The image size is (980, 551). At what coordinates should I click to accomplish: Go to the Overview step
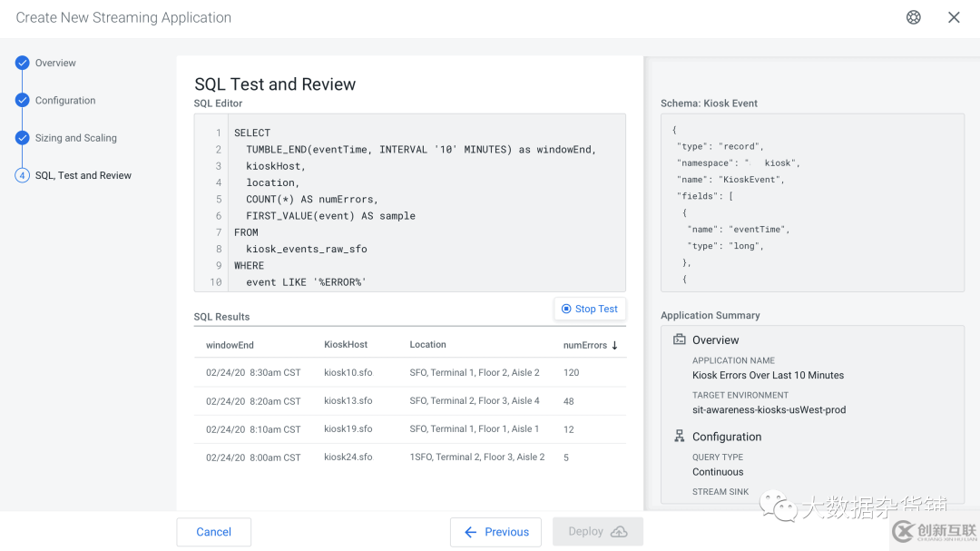click(x=55, y=63)
